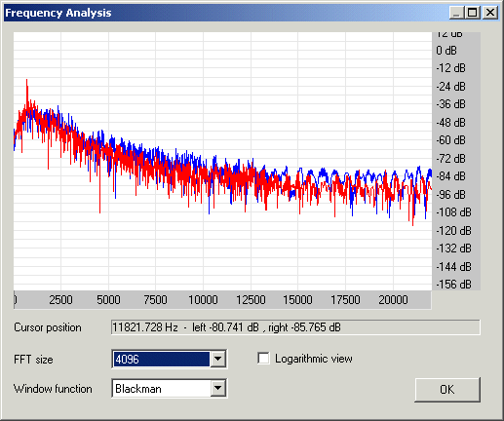Click the OK button

pyautogui.click(x=447, y=390)
